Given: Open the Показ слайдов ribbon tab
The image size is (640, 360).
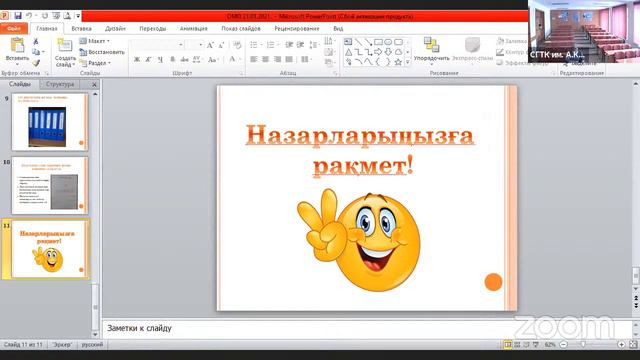Looking at the screenshot, I should [241, 29].
